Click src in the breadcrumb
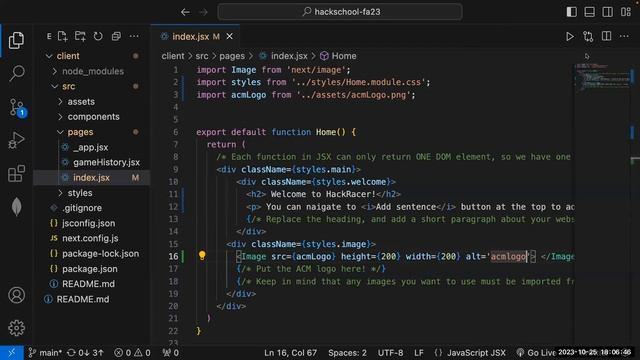Image resolution: width=640 pixels, height=360 pixels. pyautogui.click(x=202, y=56)
